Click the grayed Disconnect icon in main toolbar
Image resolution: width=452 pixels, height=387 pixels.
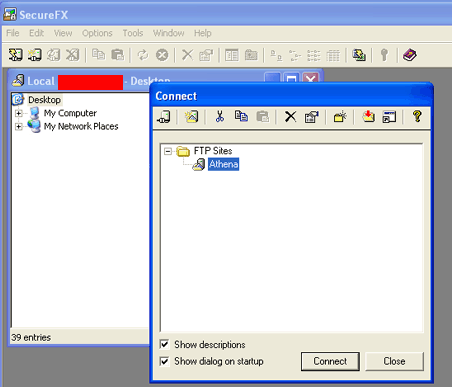click(x=72, y=55)
